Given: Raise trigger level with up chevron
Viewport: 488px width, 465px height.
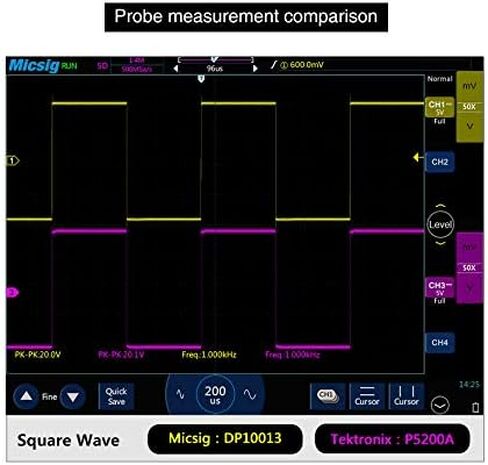Looking at the screenshot, I should click(x=440, y=206).
